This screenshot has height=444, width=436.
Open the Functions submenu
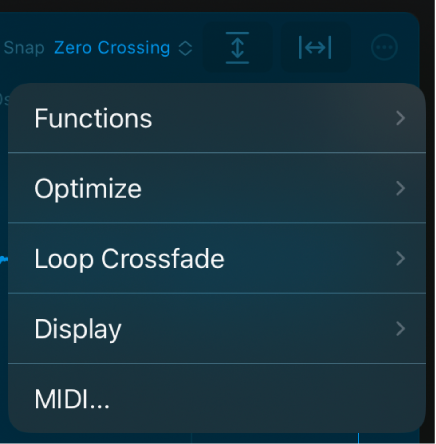tap(217, 118)
